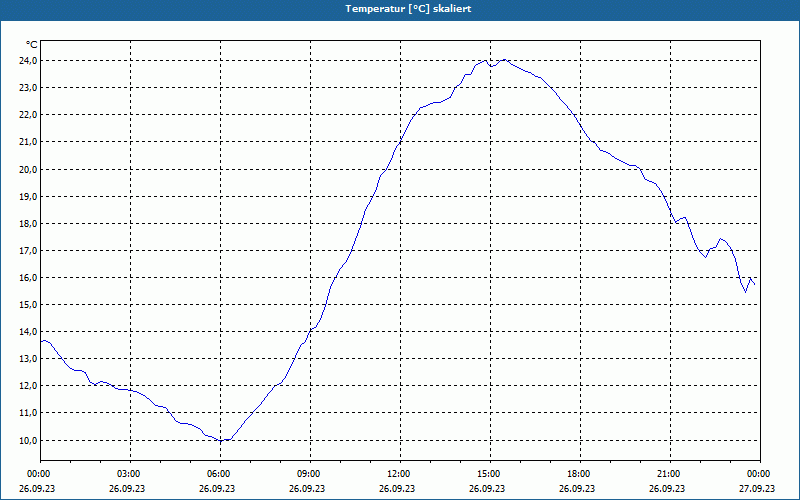Select the 15,0 y-axis label
The height and width of the screenshot is (500, 800).
28,305
